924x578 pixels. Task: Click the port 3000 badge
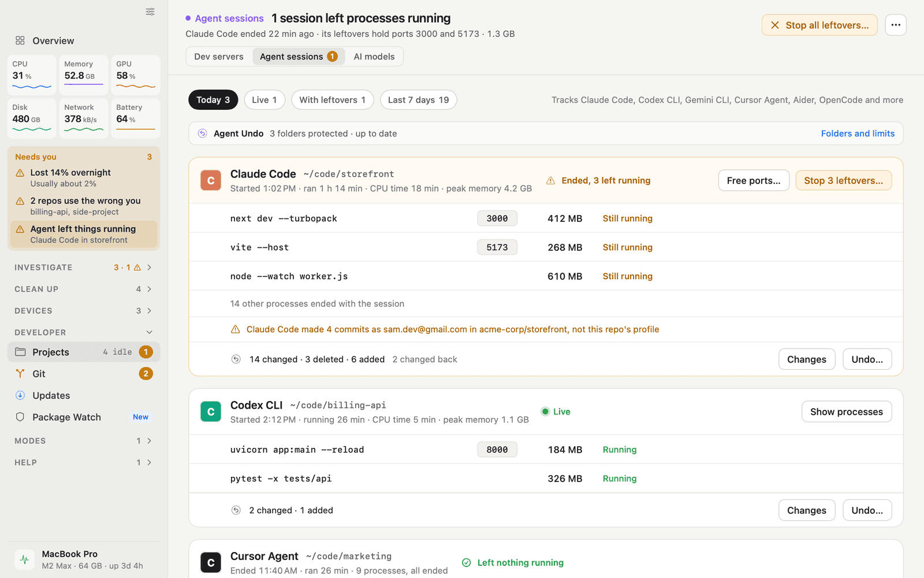click(x=497, y=218)
